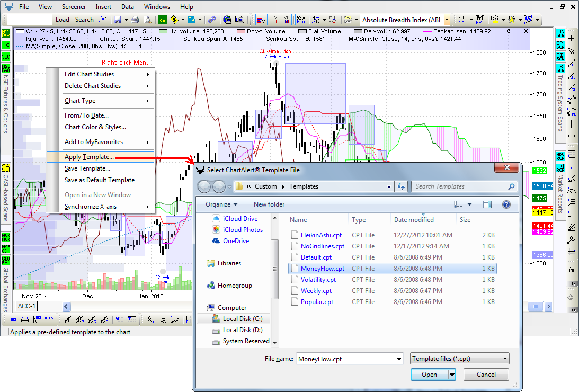Click the MyFav sidebar icon

coord(5,33)
